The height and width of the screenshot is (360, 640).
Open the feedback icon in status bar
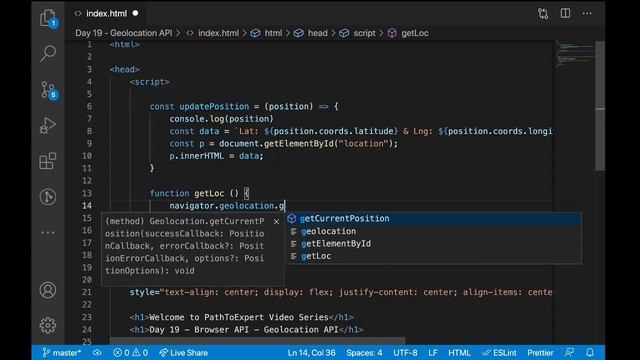(569, 353)
